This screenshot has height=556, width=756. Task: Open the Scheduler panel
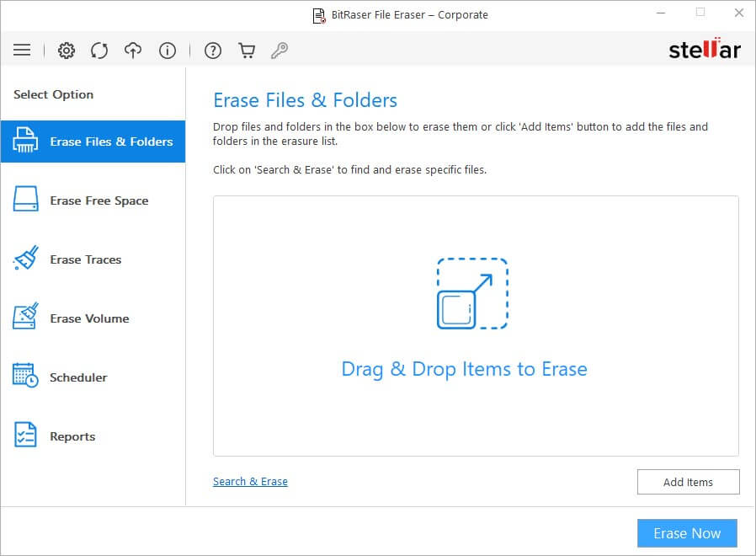pos(93,377)
